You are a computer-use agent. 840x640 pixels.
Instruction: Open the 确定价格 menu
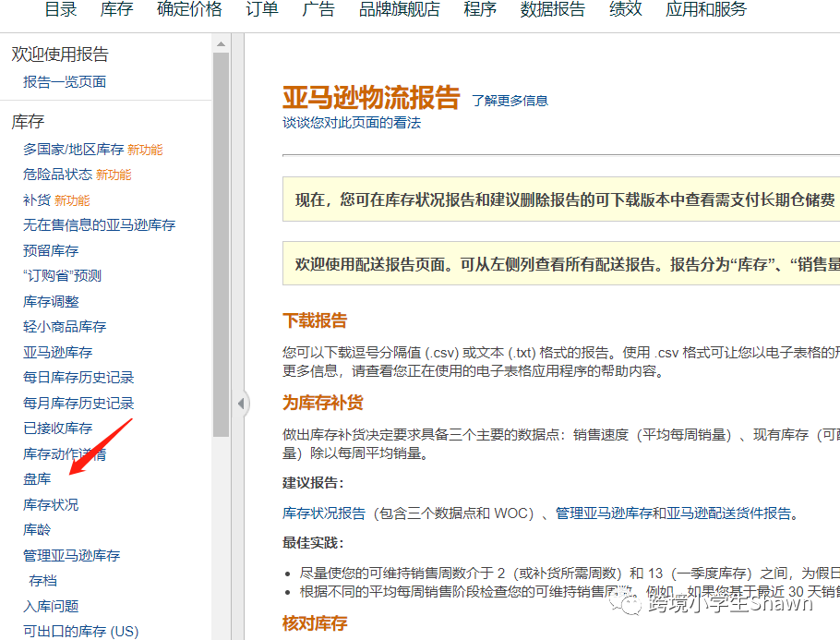[x=189, y=9]
